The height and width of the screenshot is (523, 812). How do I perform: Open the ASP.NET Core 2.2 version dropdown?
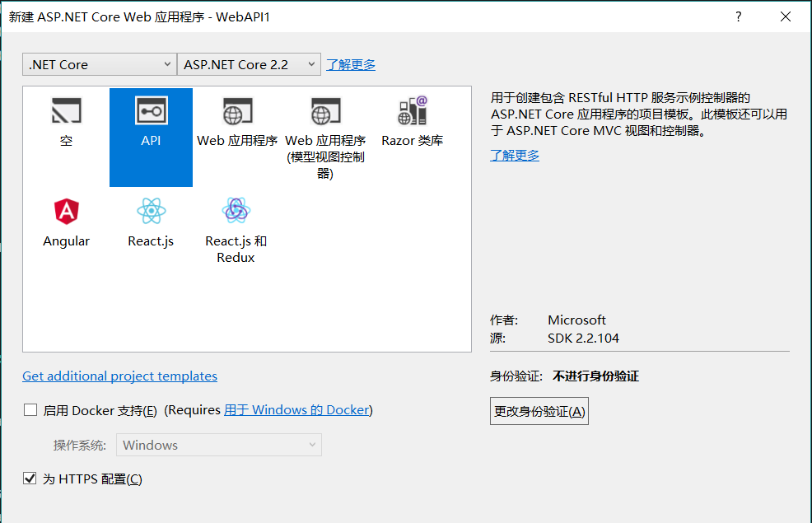(x=249, y=65)
